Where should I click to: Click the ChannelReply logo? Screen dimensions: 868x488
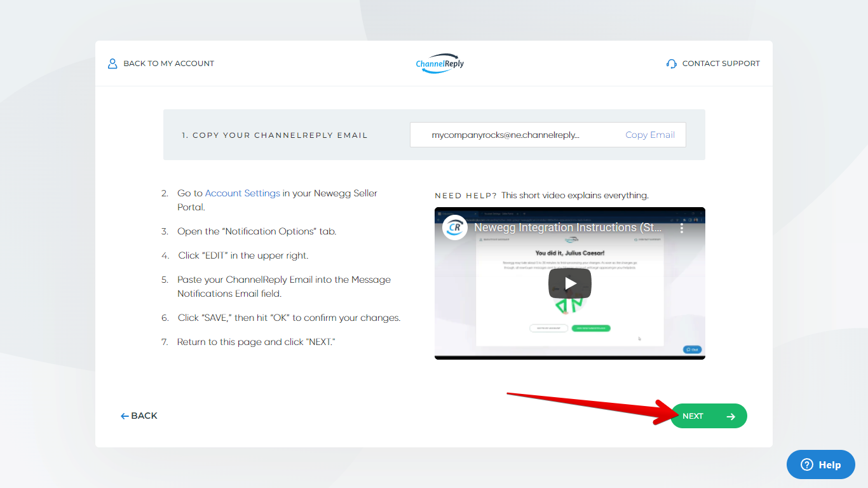pyautogui.click(x=440, y=64)
